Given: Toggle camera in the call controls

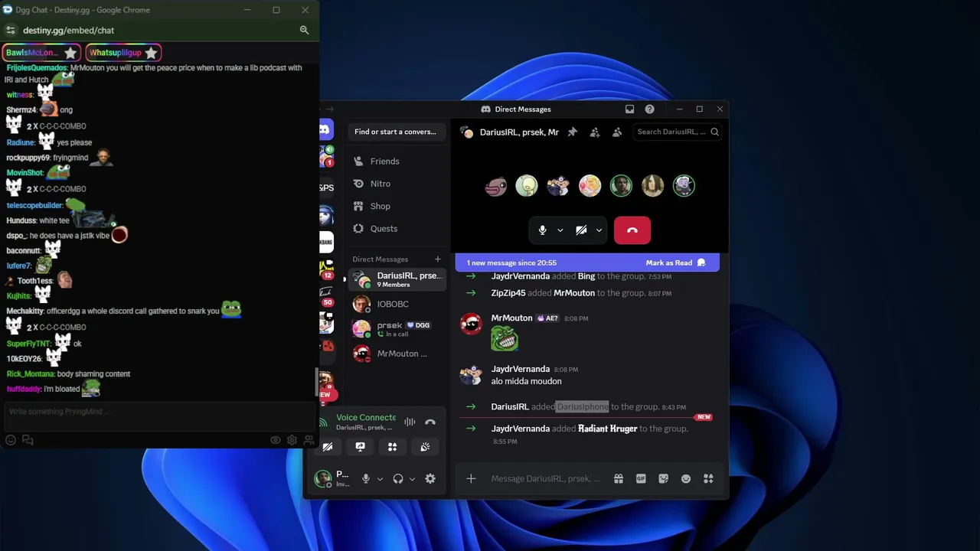Looking at the screenshot, I should pos(581,230).
